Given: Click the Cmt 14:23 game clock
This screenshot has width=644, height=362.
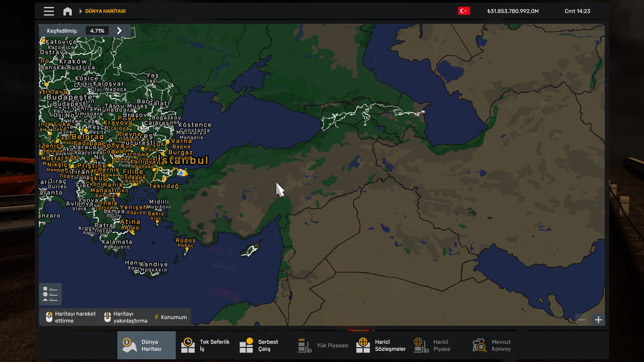Looking at the screenshot, I should [577, 11].
